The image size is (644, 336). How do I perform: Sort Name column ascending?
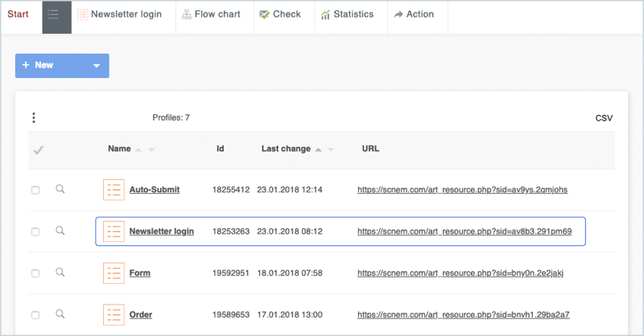point(138,150)
